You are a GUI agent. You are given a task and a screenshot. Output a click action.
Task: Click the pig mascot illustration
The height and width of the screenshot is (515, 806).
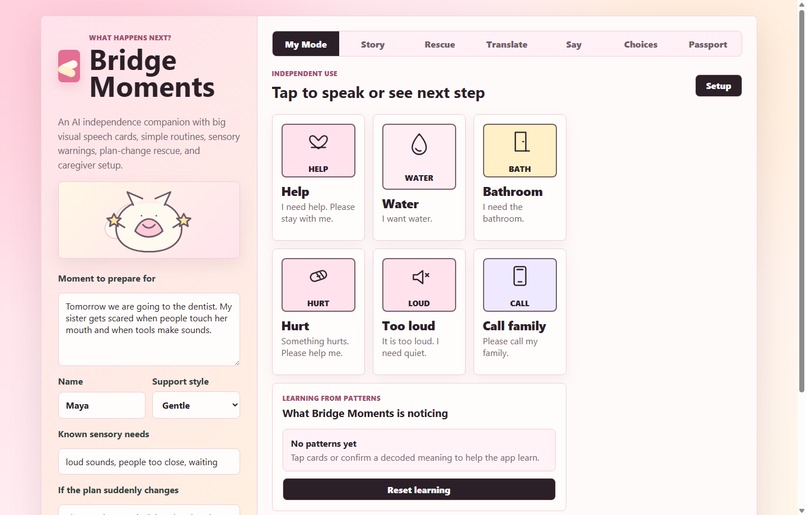(149, 220)
